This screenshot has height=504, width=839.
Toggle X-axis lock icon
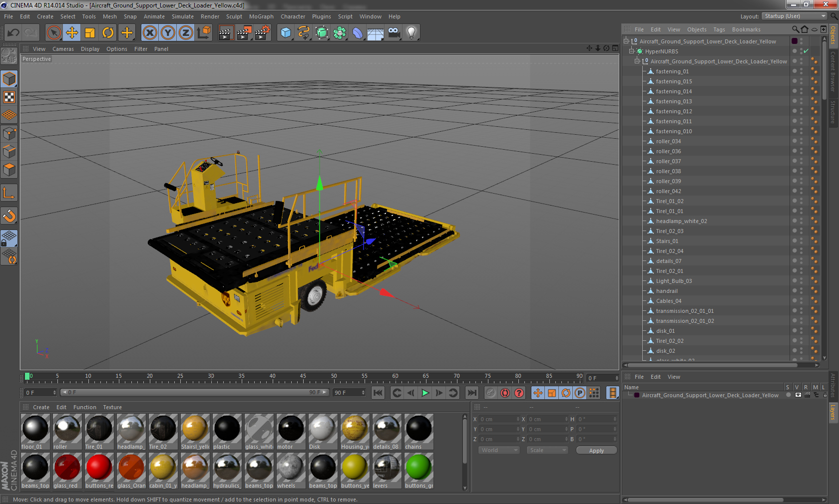149,33
